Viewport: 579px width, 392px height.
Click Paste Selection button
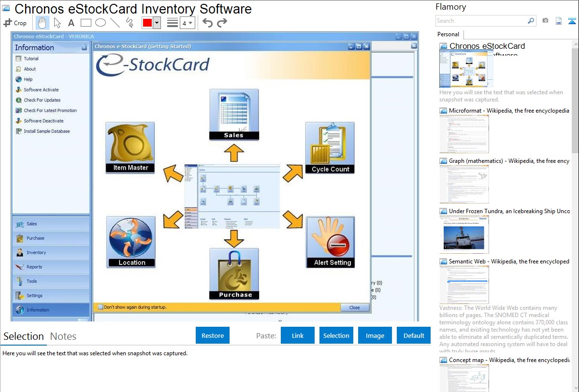336,335
